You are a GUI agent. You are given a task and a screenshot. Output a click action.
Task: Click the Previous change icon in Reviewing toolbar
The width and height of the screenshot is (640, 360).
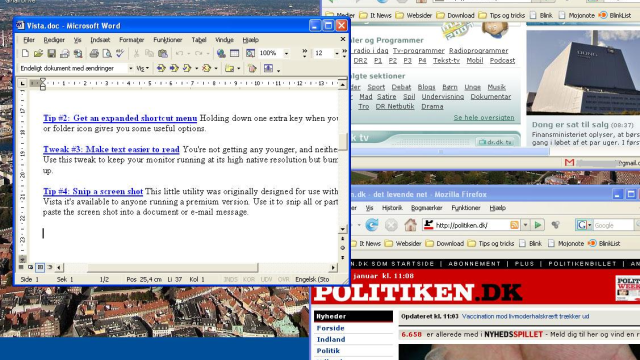pyautogui.click(x=161, y=68)
